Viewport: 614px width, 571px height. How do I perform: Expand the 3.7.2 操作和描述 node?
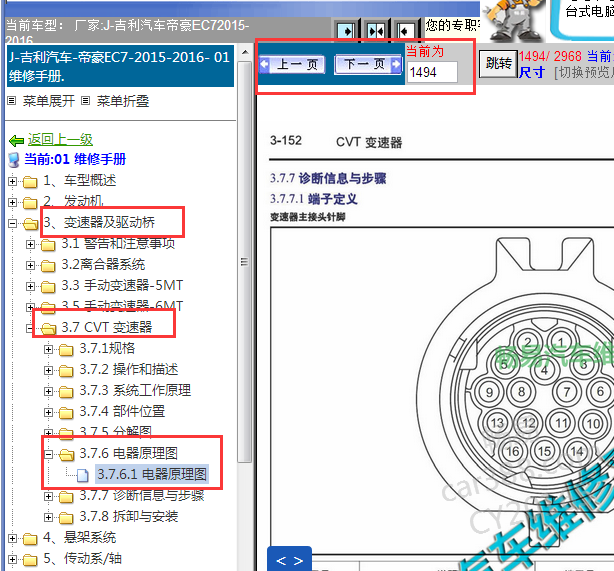coord(48,370)
